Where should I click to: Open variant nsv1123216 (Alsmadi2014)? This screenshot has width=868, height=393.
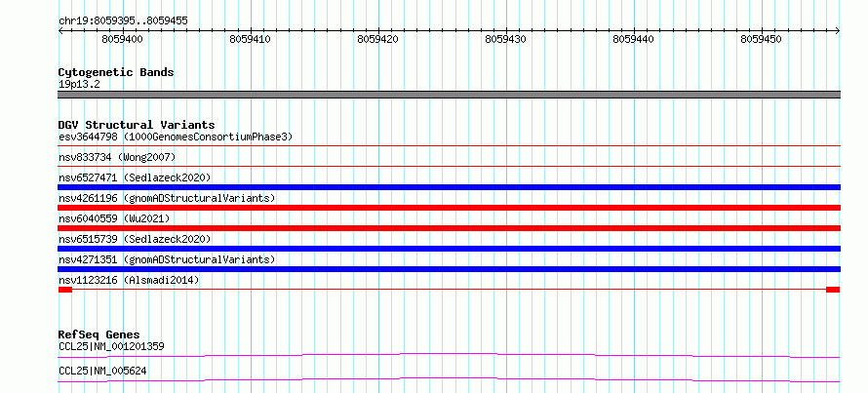click(x=129, y=280)
